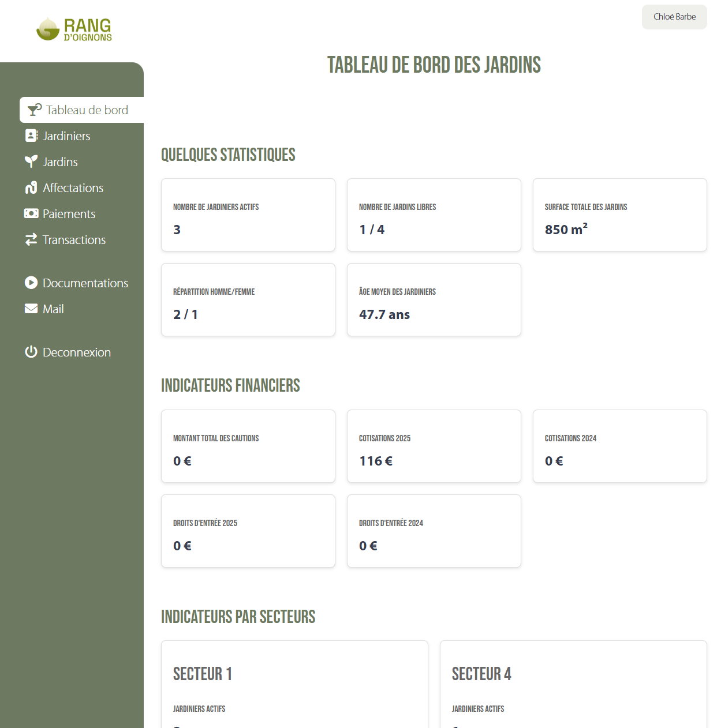Click the Affectations icon in sidebar
Viewport: 721px width, 728px height.
(x=31, y=187)
